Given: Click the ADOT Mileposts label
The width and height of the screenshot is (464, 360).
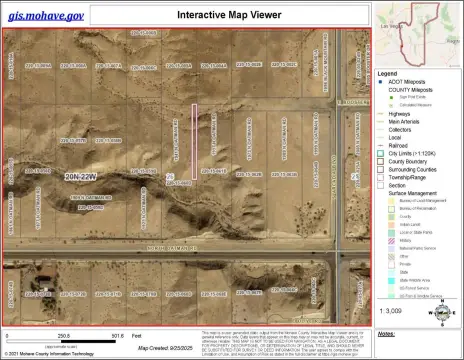Looking at the screenshot, I should coord(407,82).
